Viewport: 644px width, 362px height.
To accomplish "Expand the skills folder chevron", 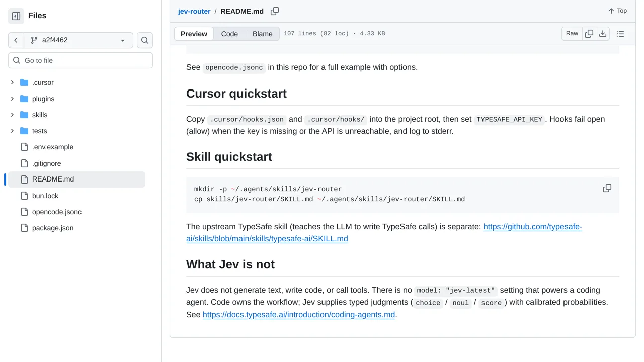I will click(x=12, y=115).
